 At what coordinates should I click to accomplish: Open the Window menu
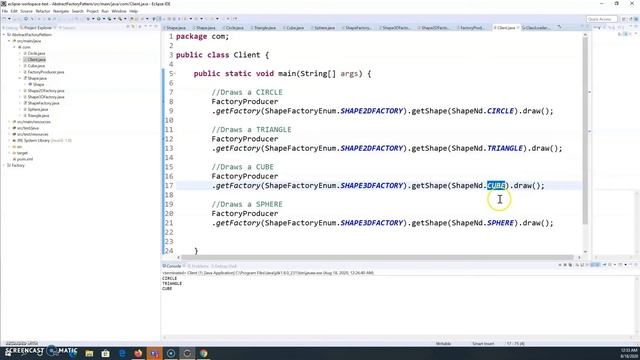tap(119, 11)
